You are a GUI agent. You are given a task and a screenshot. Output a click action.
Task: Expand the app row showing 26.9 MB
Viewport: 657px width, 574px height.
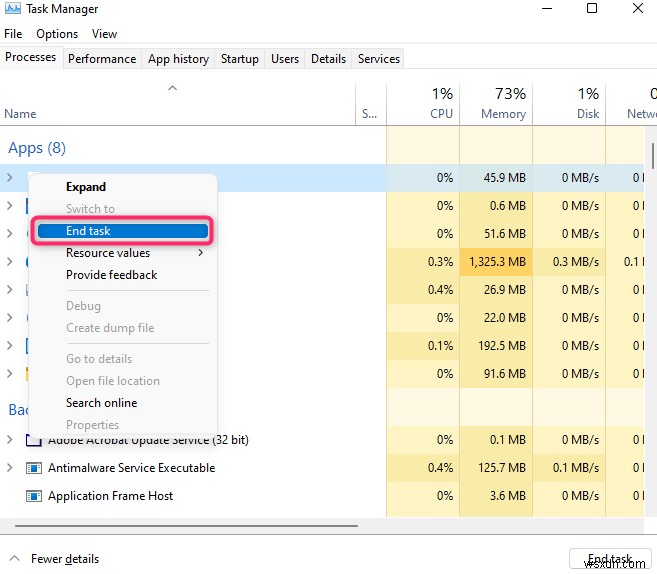[x=10, y=290]
